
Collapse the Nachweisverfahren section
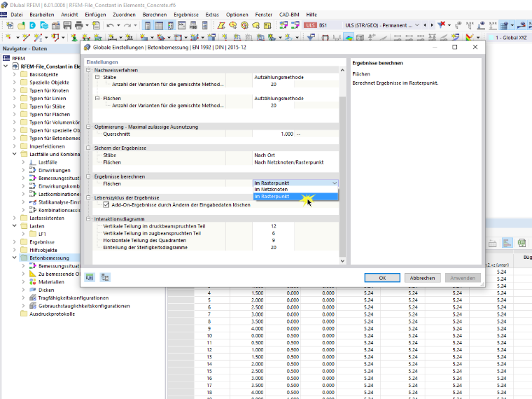[89, 70]
